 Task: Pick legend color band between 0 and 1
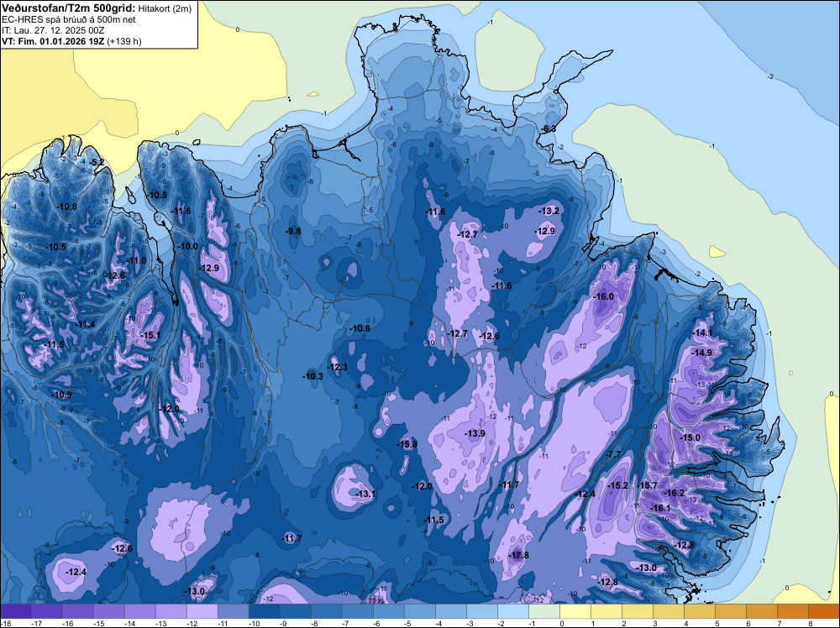[x=575, y=611]
